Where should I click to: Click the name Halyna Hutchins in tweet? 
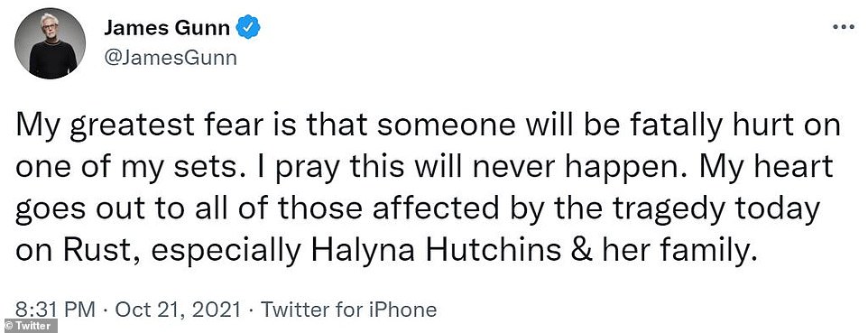(436, 252)
